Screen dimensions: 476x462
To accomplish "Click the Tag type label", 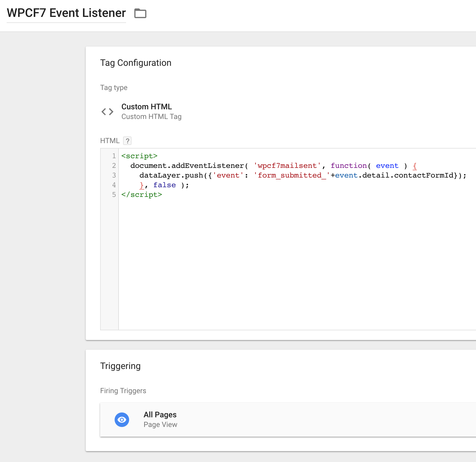I will tap(114, 88).
